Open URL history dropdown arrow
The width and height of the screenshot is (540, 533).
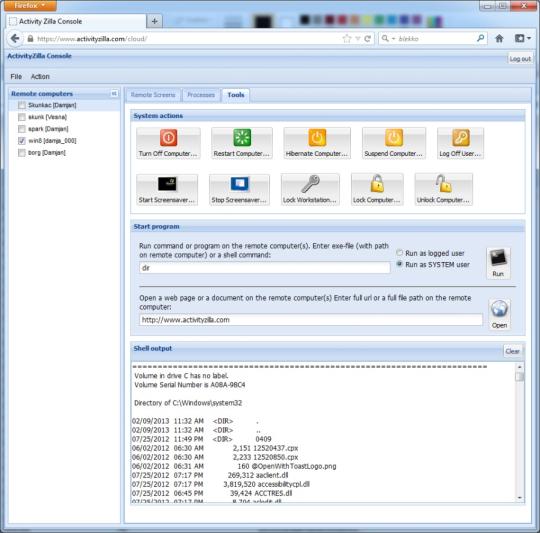(358, 39)
